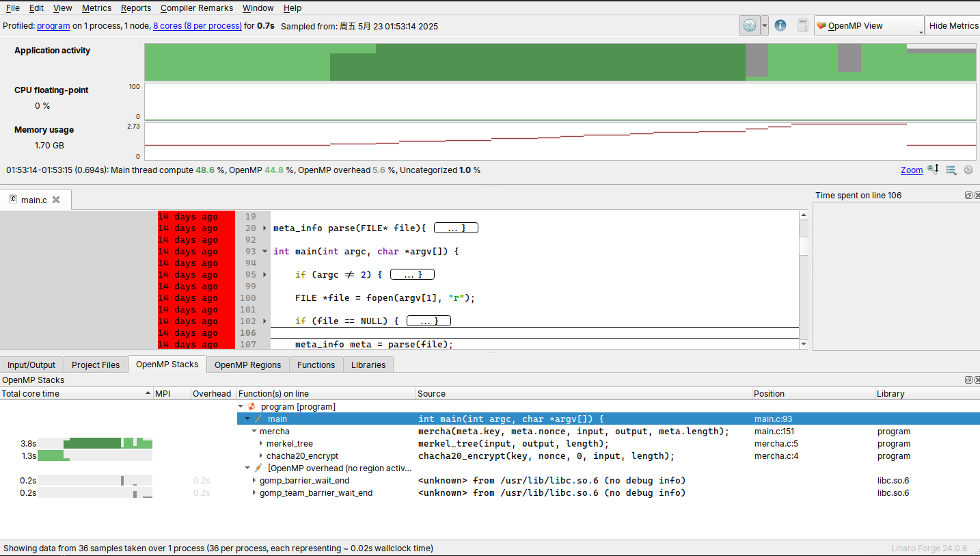This screenshot has width=980, height=556.
Task: Unfold the collapsed parse function at line 20
Action: point(265,228)
